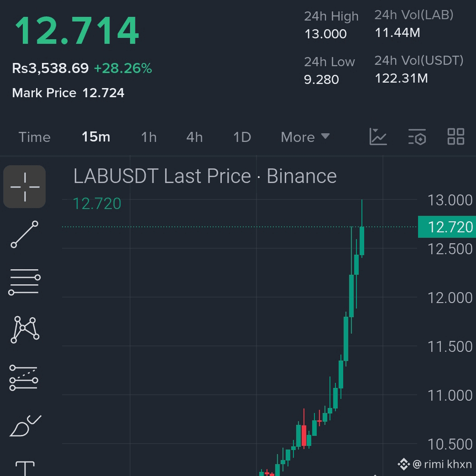Select the horizontal lines drawing tool
This screenshot has height=476, width=476.
pyautogui.click(x=25, y=282)
